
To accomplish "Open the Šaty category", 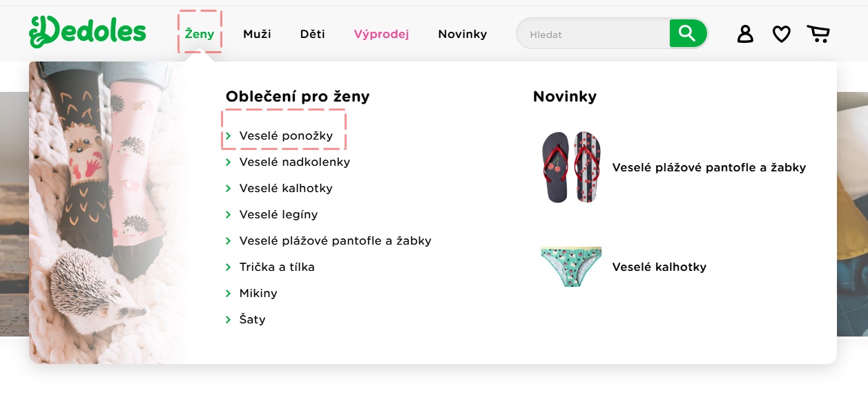I will [x=252, y=319].
